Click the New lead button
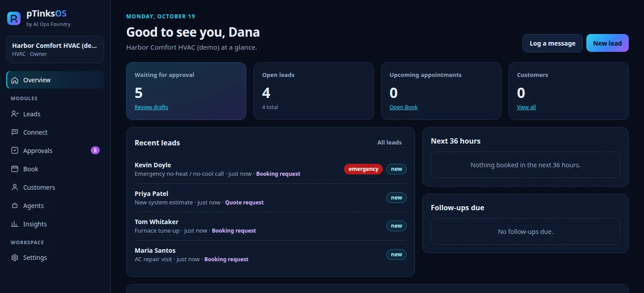The image size is (644, 293). click(x=607, y=43)
